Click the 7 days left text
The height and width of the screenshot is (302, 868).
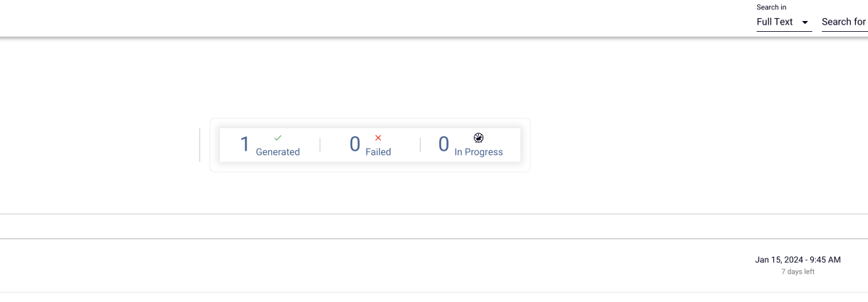[x=798, y=272]
